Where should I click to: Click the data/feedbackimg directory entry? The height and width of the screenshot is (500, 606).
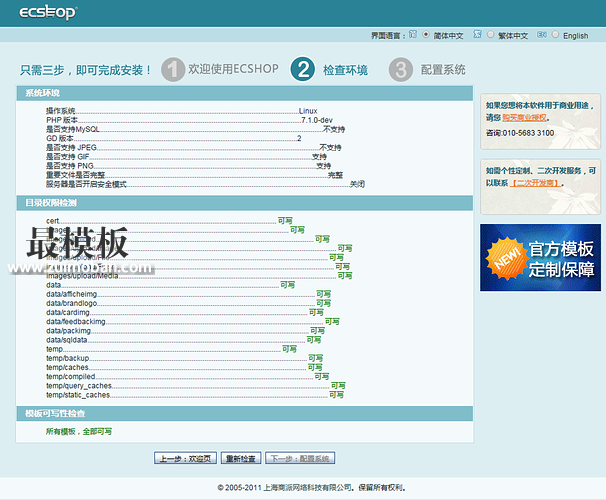[x=76, y=321]
